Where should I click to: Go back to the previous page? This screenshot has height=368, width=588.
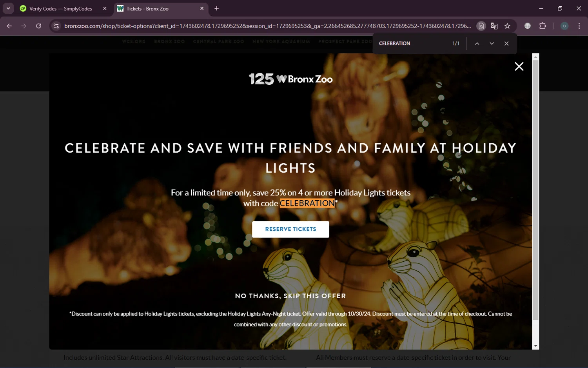[9, 26]
